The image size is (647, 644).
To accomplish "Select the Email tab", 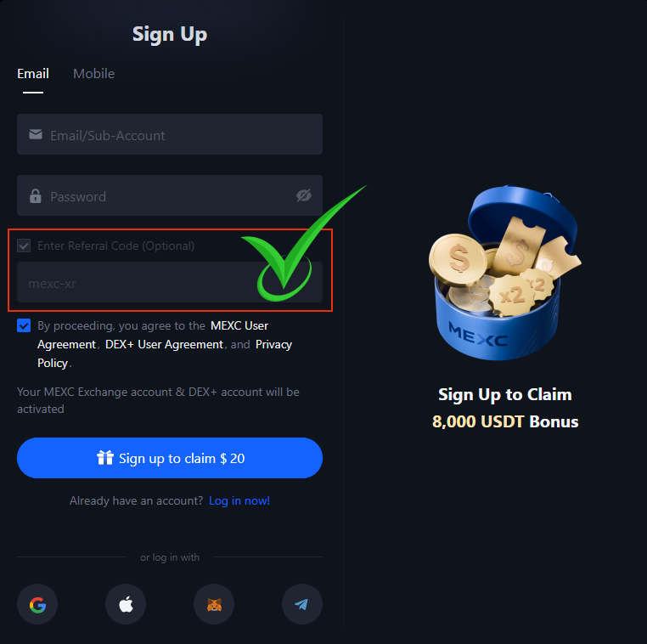I will pos(33,73).
